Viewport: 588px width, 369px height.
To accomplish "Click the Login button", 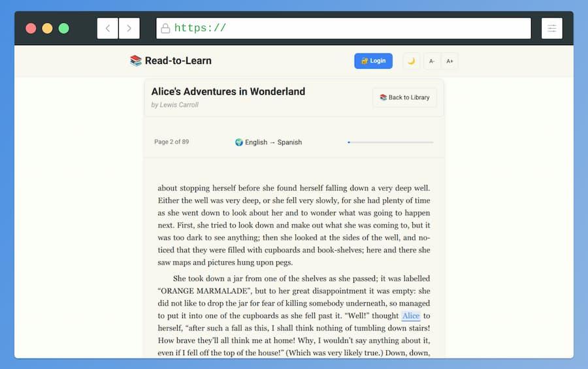I will pos(373,61).
